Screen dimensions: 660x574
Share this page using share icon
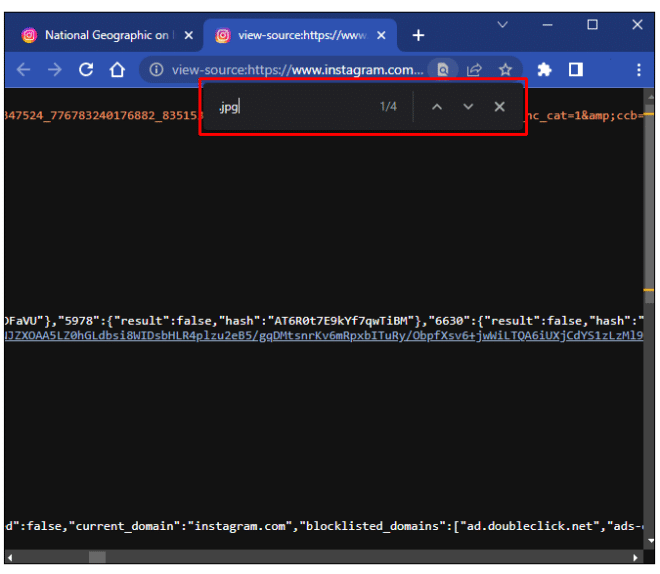click(474, 69)
